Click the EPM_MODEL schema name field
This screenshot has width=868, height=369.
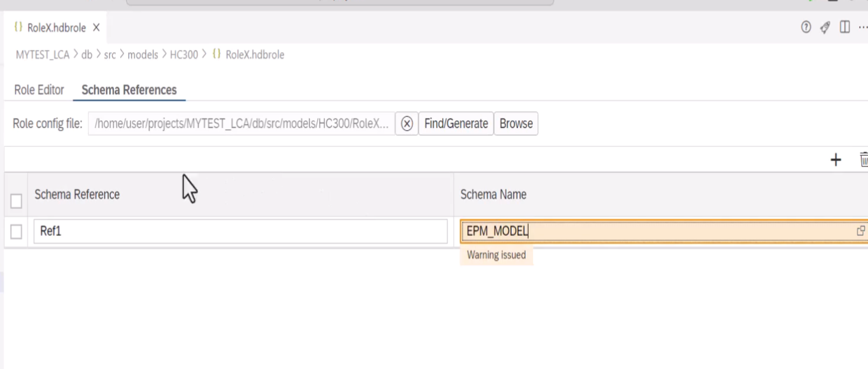(x=653, y=231)
